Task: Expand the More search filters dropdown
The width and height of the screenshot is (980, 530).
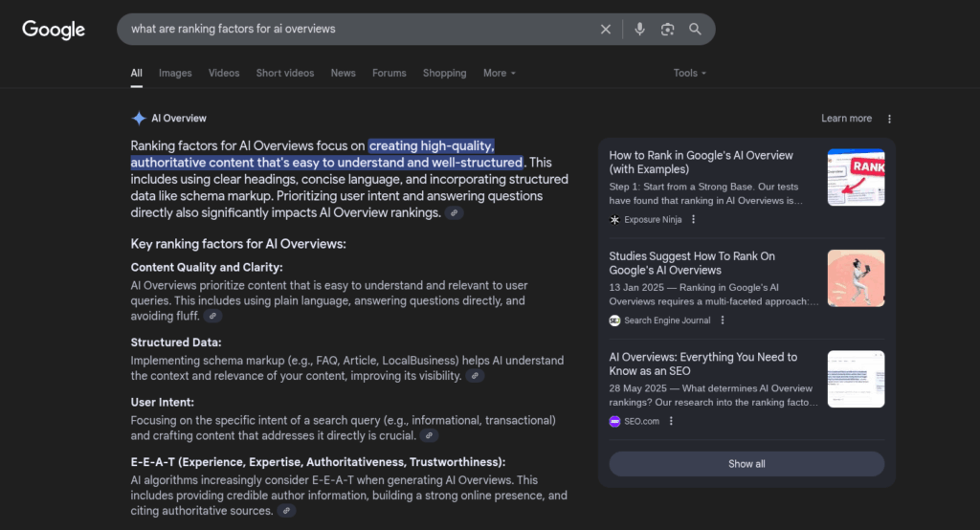Action: (x=499, y=73)
